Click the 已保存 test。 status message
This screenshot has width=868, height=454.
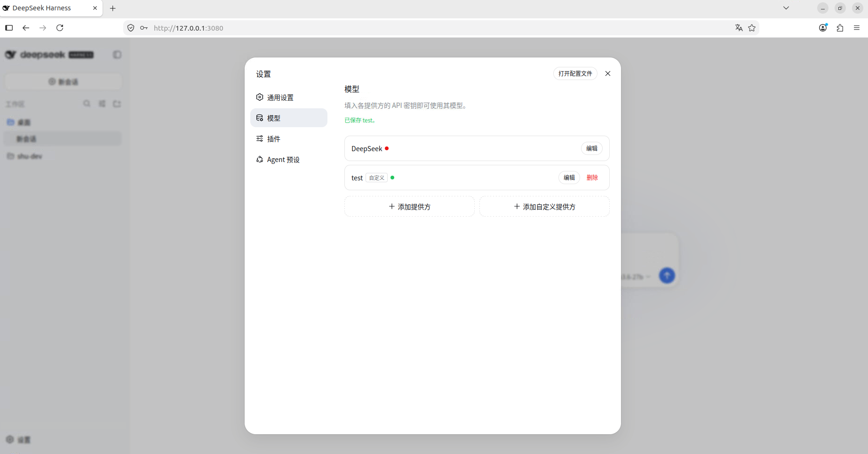(360, 121)
